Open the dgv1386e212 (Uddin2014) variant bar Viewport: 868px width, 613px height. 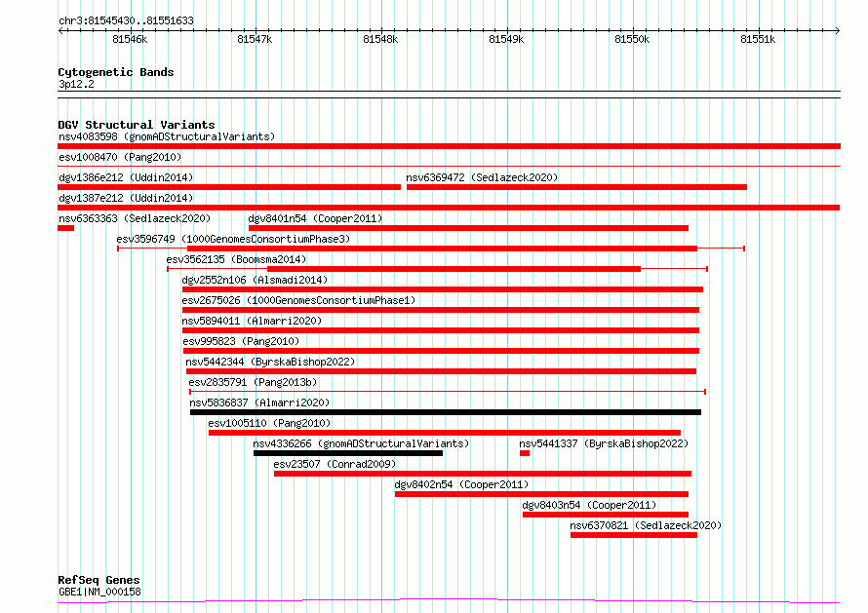click(x=229, y=187)
